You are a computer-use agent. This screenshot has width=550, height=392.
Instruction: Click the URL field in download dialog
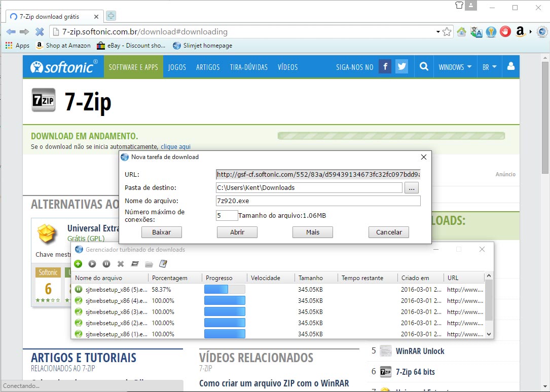(318, 174)
